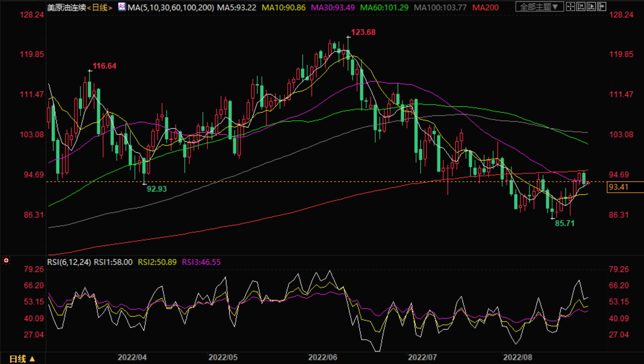The image size is (644, 364).
Task: Click the 111.47 label on left price axis
Action: click(32, 95)
